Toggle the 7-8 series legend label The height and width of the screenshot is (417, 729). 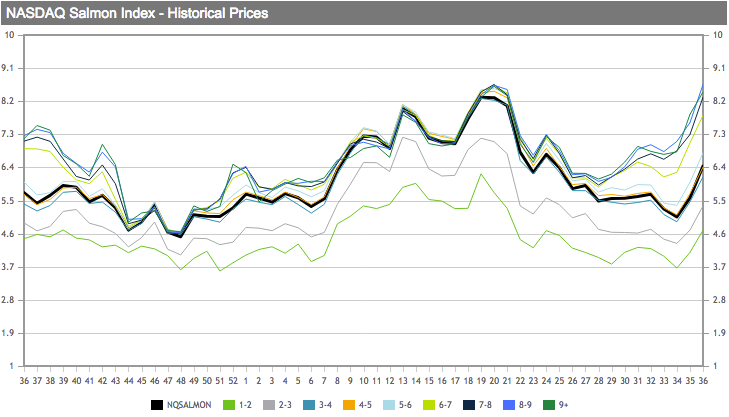pyautogui.click(x=485, y=405)
